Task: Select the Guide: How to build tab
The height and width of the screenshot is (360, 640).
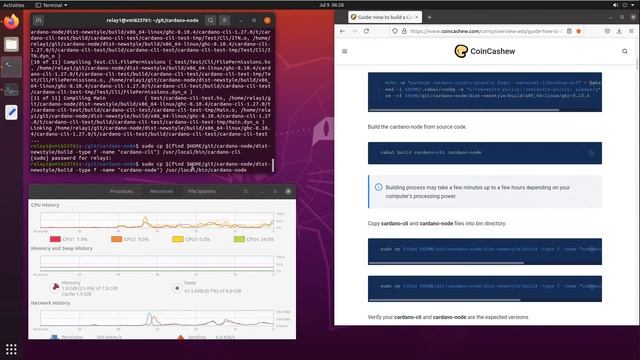Action: click(x=385, y=17)
